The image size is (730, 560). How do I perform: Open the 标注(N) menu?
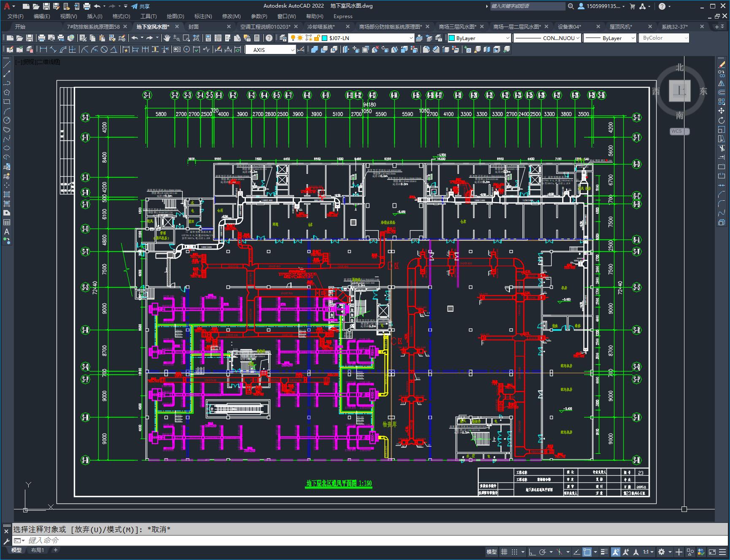(203, 16)
